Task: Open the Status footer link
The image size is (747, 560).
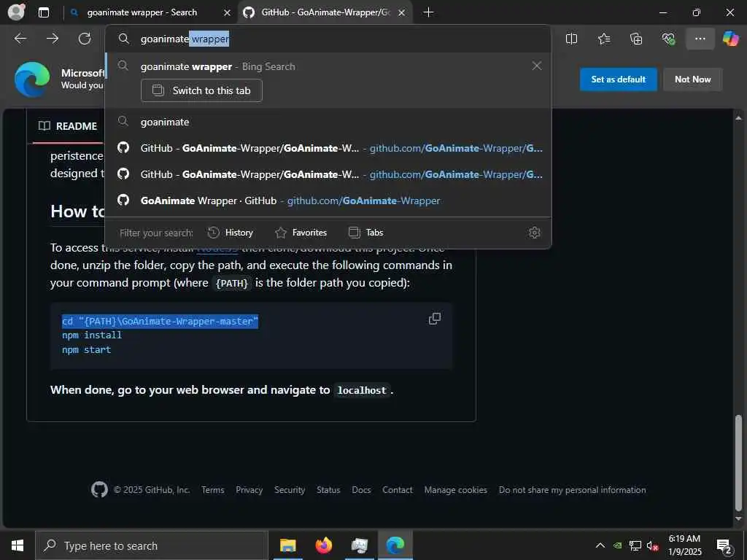Action: coord(328,490)
